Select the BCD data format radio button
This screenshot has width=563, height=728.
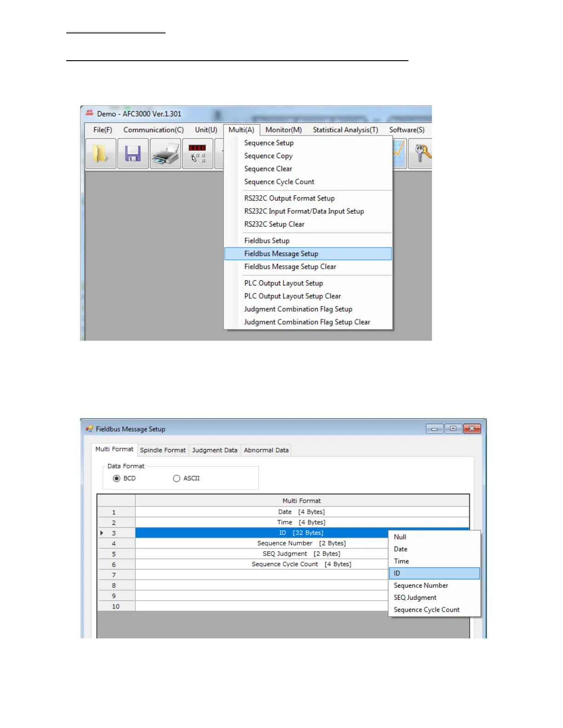(116, 478)
